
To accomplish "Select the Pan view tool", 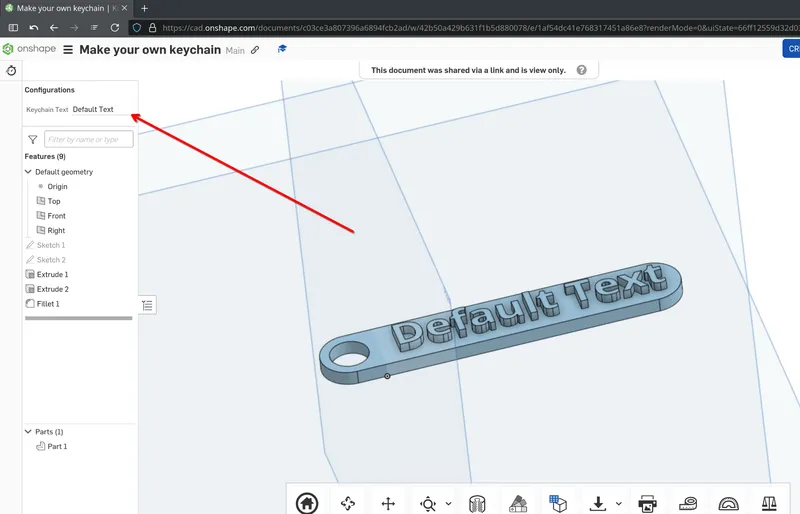I will click(x=388, y=503).
